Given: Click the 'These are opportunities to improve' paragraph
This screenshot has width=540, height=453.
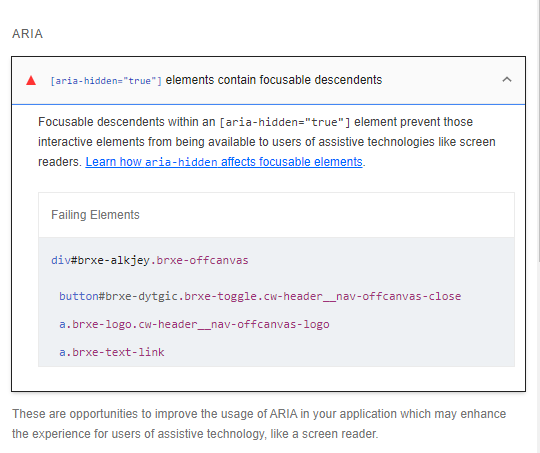Looking at the screenshot, I should (259, 423).
